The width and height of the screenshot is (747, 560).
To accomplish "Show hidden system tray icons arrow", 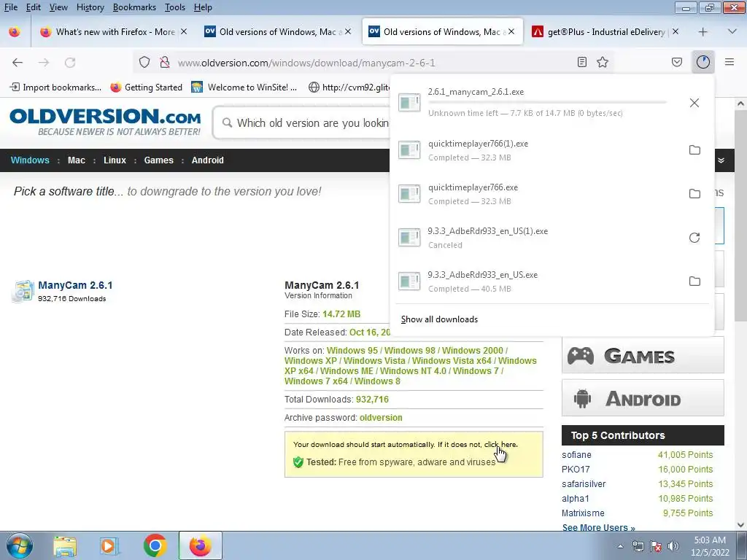I will [x=620, y=546].
